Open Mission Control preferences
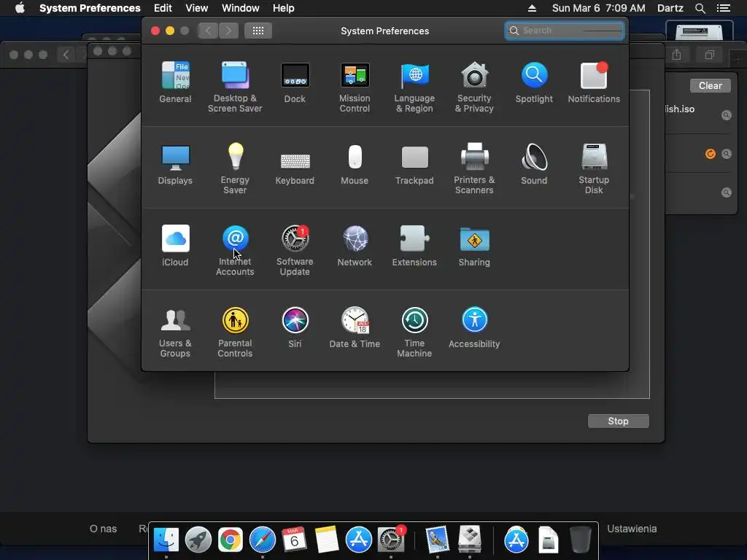747x560 pixels. [x=355, y=87]
